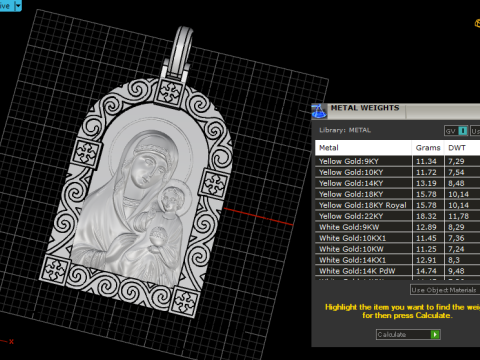
Task: Sort by the Grams column header
Action: tap(428, 148)
